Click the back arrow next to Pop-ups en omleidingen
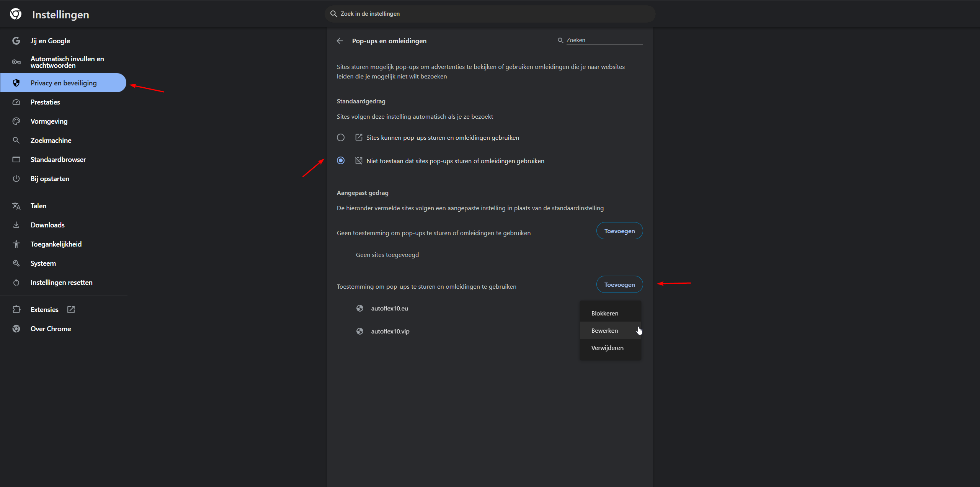 point(340,41)
